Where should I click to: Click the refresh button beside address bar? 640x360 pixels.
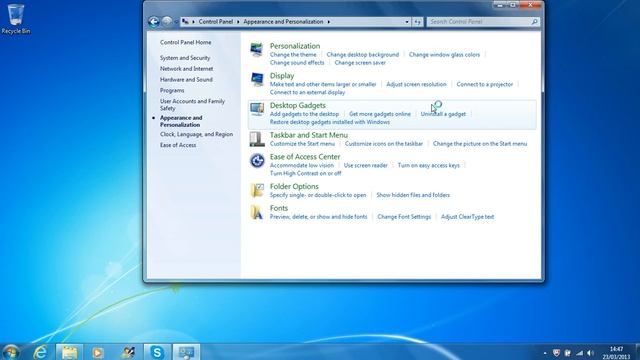(x=417, y=22)
